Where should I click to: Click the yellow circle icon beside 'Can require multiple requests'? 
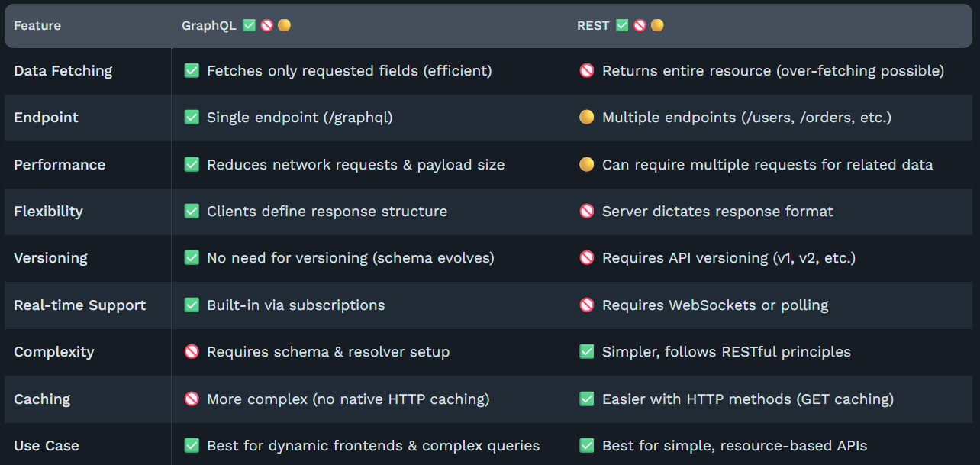[586, 165]
